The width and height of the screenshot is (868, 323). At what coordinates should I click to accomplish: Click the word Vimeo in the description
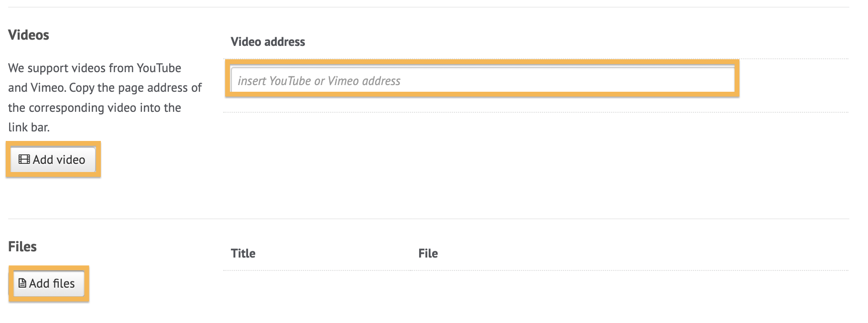coord(48,87)
